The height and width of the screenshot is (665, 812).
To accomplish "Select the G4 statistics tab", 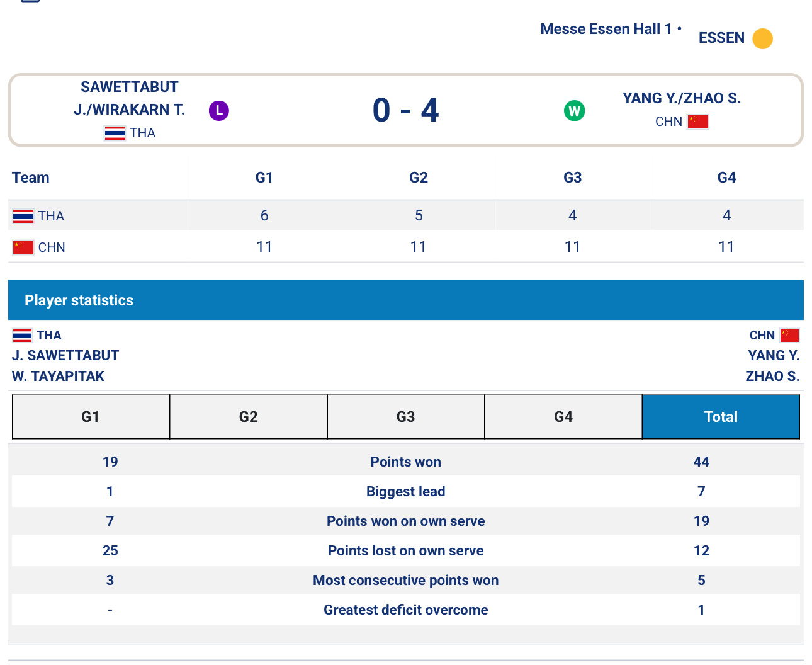I will [563, 417].
